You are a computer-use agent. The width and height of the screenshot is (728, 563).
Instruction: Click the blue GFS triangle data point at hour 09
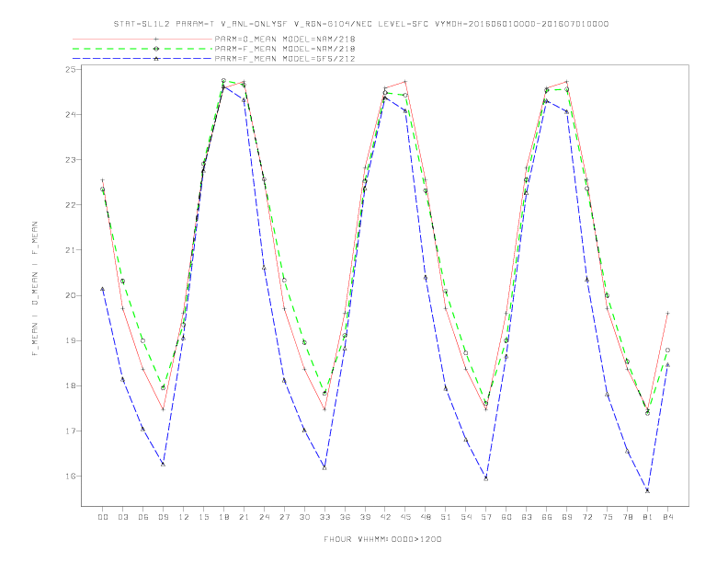pyautogui.click(x=163, y=464)
